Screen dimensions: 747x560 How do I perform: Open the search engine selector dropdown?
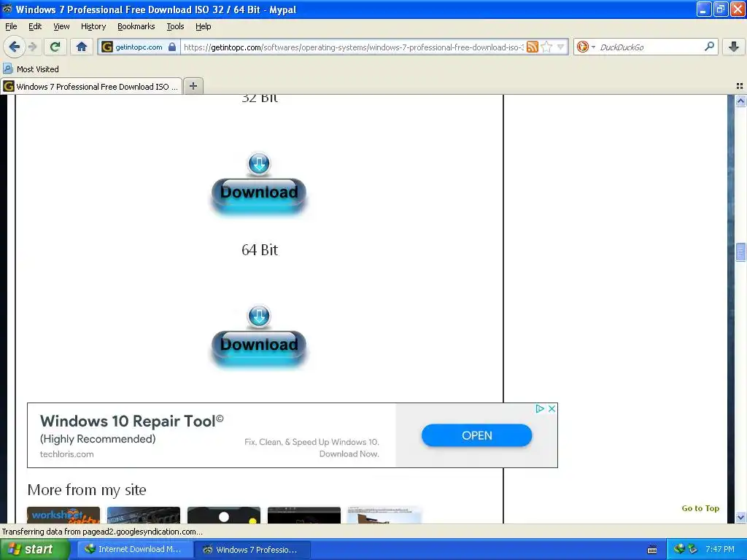[x=586, y=47]
